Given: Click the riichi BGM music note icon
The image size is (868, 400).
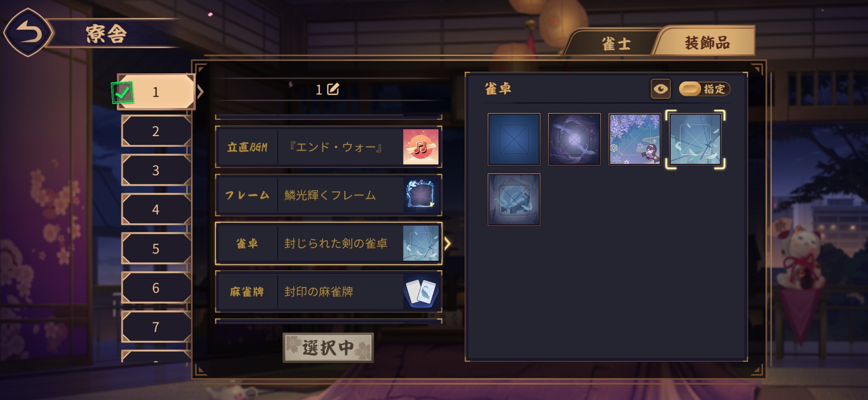Looking at the screenshot, I should point(421,147).
